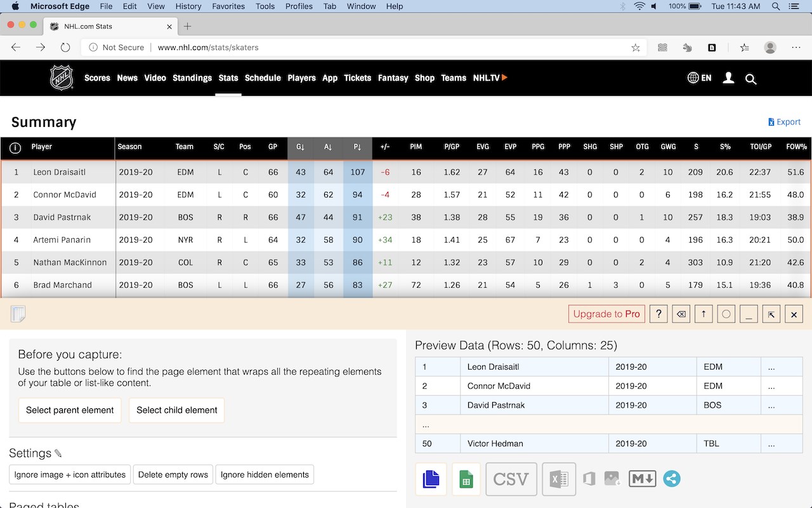Select the NHL.com Stats browser tab
Image resolution: width=812 pixels, height=508 pixels.
pyautogui.click(x=111, y=26)
